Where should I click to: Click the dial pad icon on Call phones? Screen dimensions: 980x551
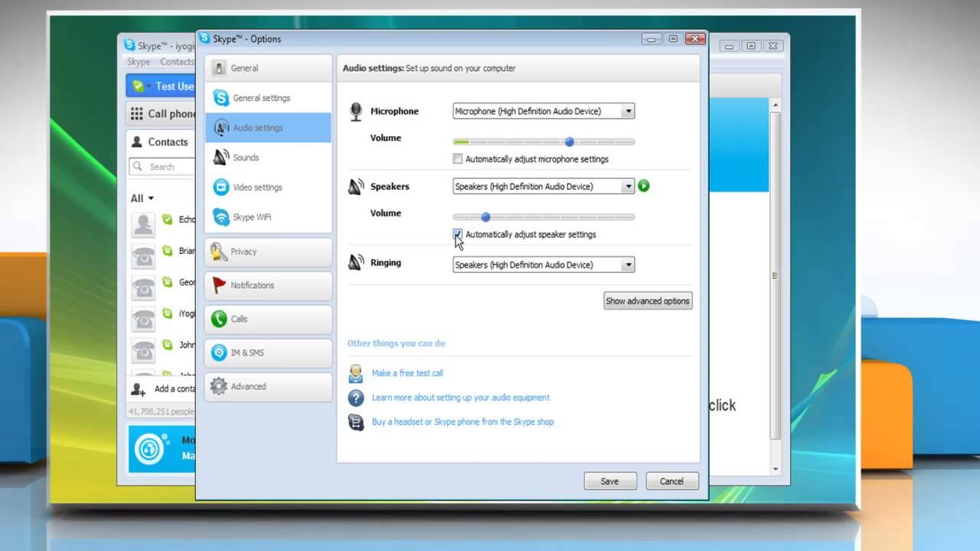tap(137, 114)
